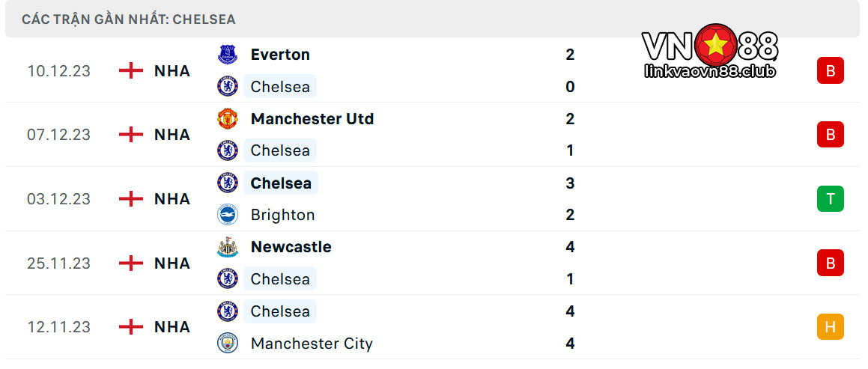Click the Brighton club crest icon
The image size is (868, 369).
click(x=228, y=215)
